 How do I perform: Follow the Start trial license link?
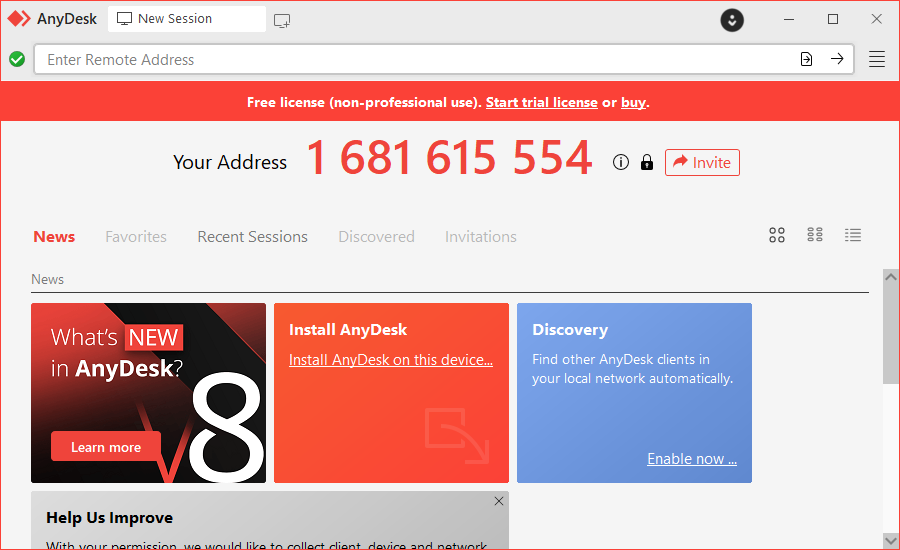541,102
